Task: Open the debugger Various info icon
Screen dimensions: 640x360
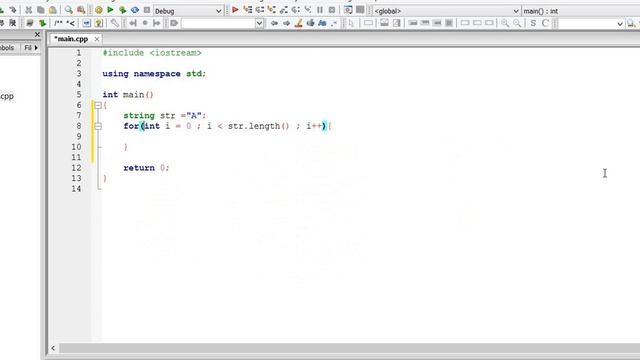Action: click(360, 10)
